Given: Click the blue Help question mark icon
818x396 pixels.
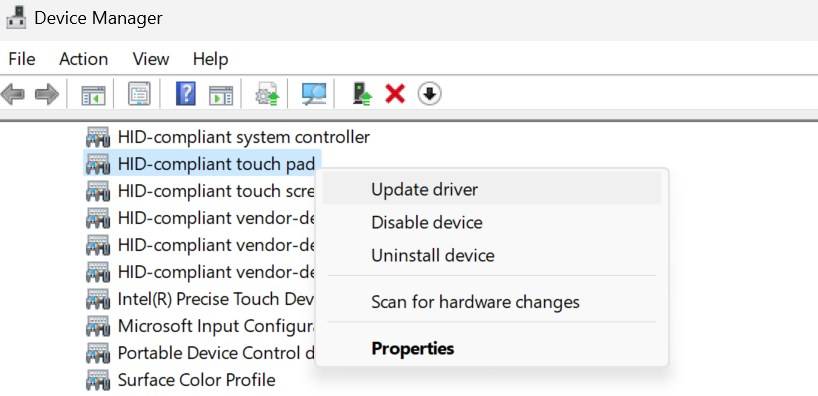Looking at the screenshot, I should [x=186, y=94].
